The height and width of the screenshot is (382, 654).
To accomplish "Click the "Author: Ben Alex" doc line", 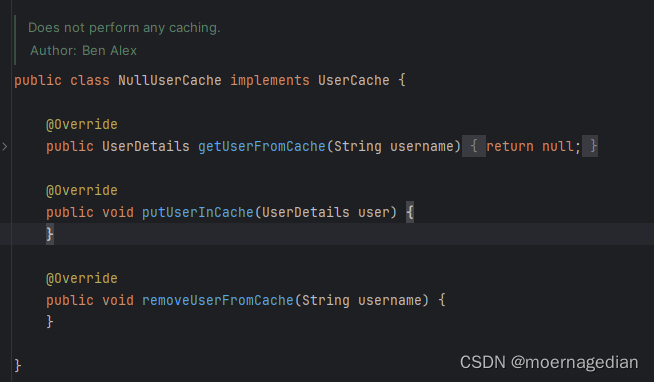I will [83, 50].
